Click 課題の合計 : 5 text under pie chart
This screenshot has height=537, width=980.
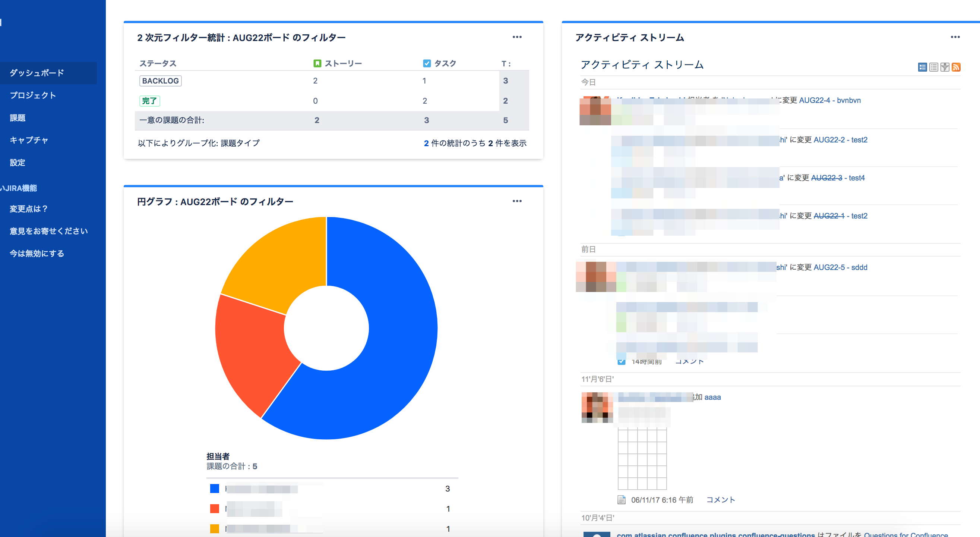click(x=232, y=466)
